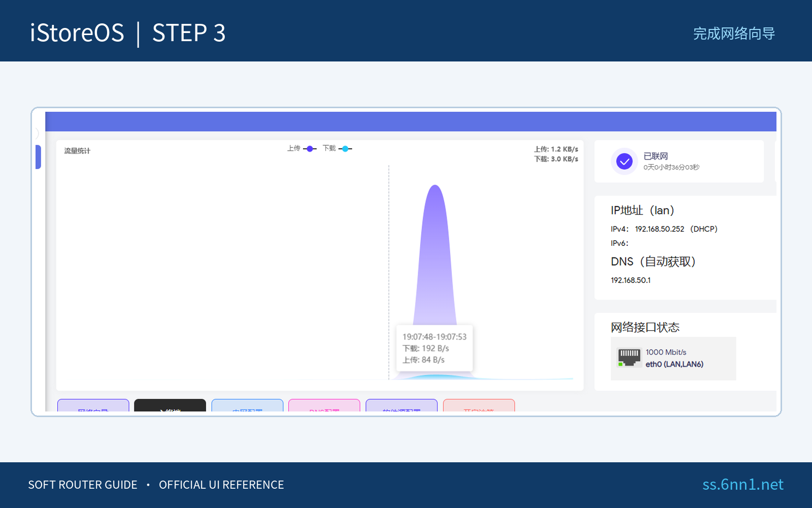Open the ss.6nn1.net footer link
The height and width of the screenshot is (508, 812).
click(x=743, y=485)
